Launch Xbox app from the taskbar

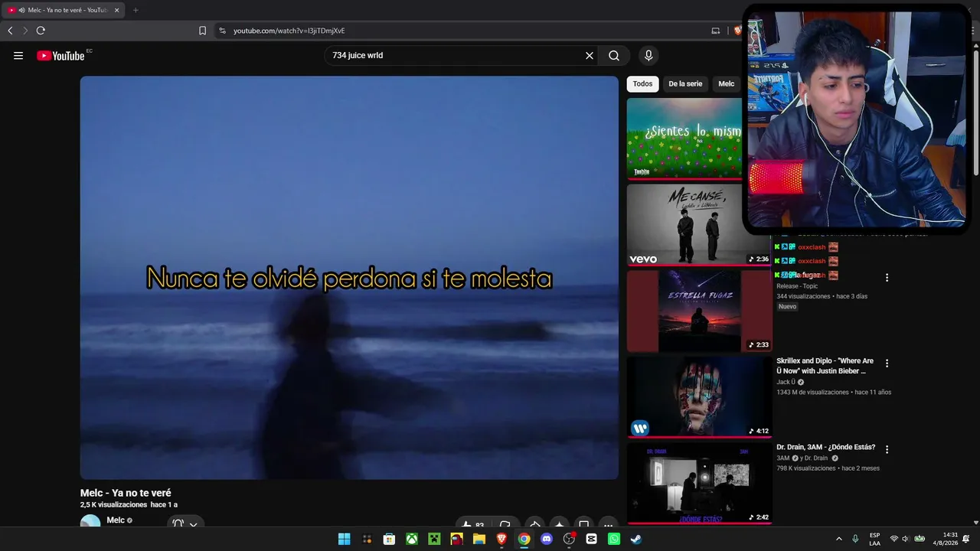coord(412,539)
